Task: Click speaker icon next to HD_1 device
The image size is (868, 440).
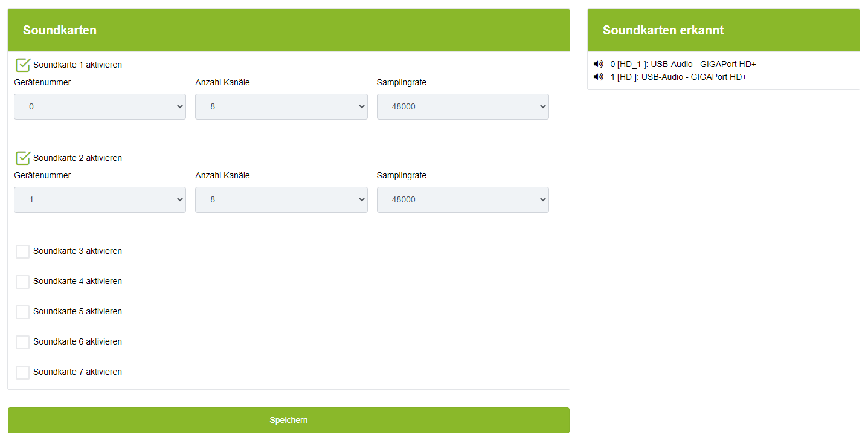Action: (599, 64)
